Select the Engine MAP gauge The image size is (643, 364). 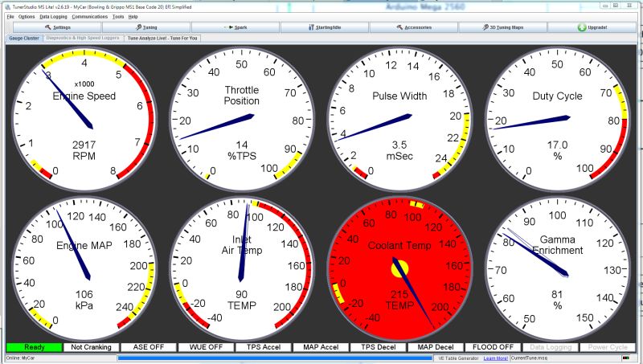pos(84,269)
